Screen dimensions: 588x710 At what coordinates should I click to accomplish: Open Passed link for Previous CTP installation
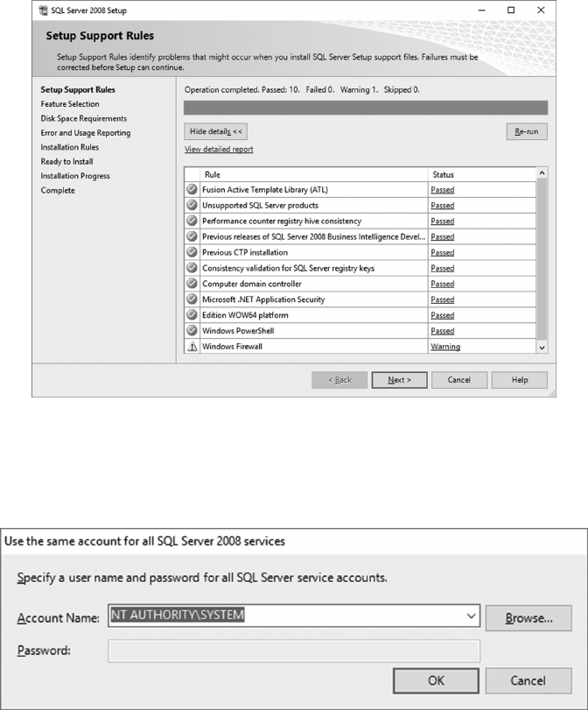click(442, 253)
